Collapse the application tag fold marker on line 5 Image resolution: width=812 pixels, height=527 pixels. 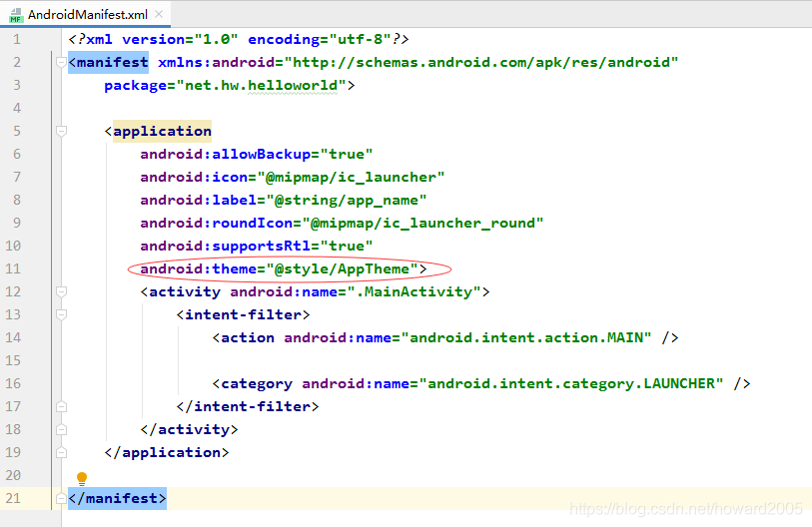coord(61,131)
